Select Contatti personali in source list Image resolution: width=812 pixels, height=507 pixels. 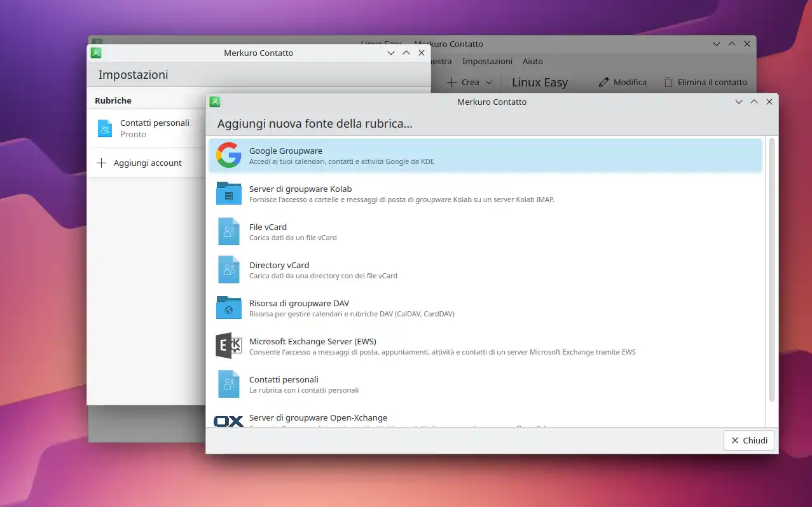pos(485,384)
